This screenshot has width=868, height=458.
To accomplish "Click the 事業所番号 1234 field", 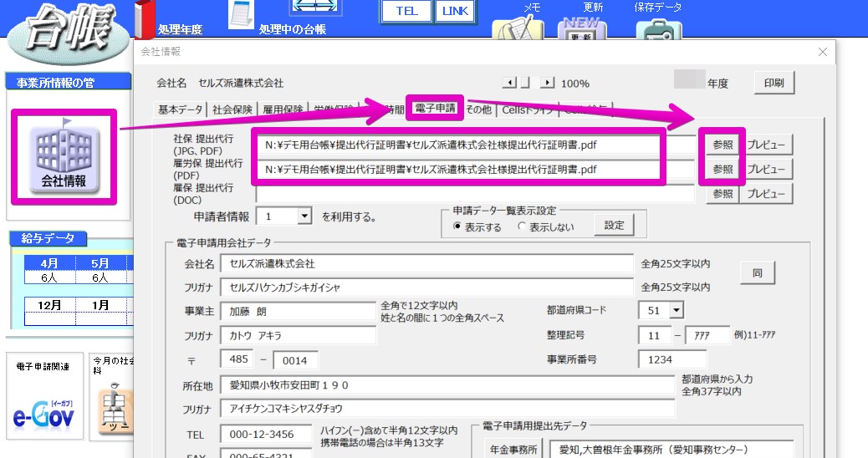I will 672,359.
